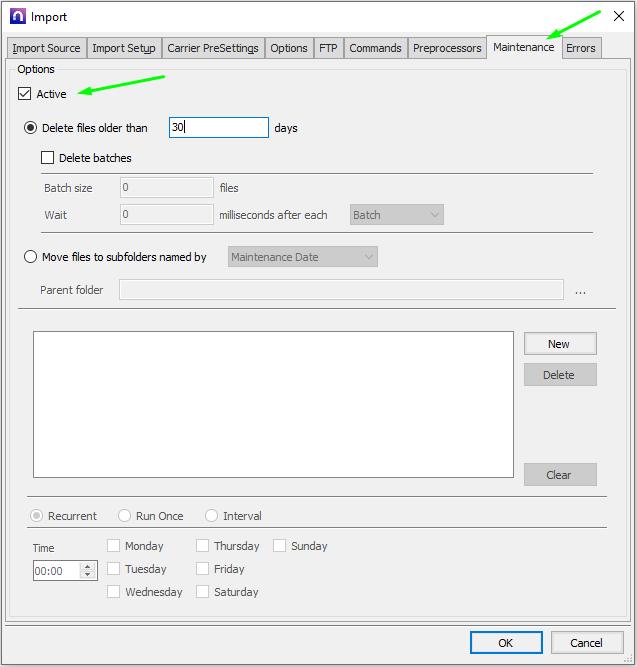Close the Import dialog window
637x667 pixels.
[x=617, y=16]
